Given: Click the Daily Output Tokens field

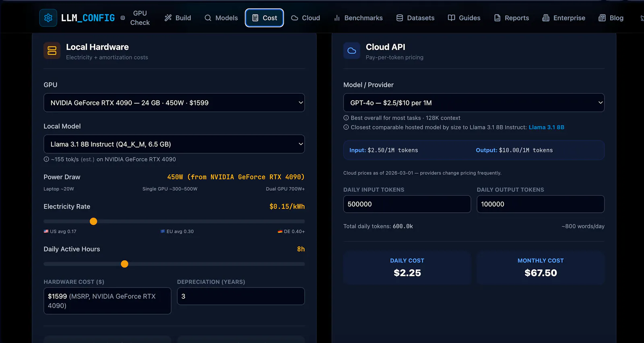Looking at the screenshot, I should (541, 204).
